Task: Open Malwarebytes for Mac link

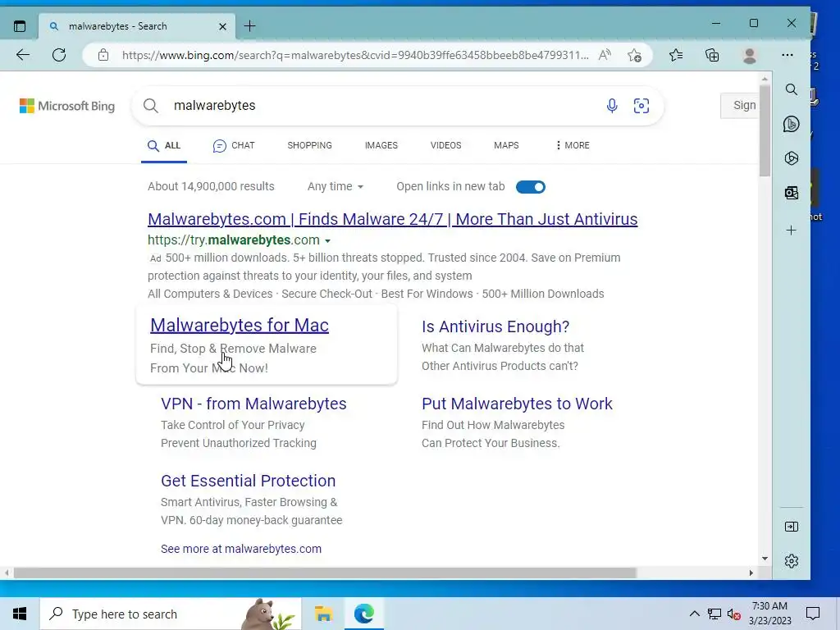Action: (240, 325)
